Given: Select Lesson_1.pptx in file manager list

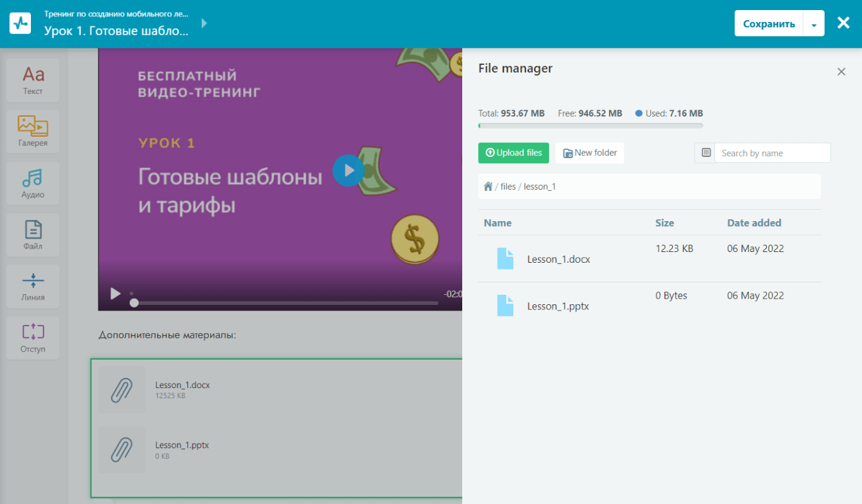Looking at the screenshot, I should pos(557,306).
